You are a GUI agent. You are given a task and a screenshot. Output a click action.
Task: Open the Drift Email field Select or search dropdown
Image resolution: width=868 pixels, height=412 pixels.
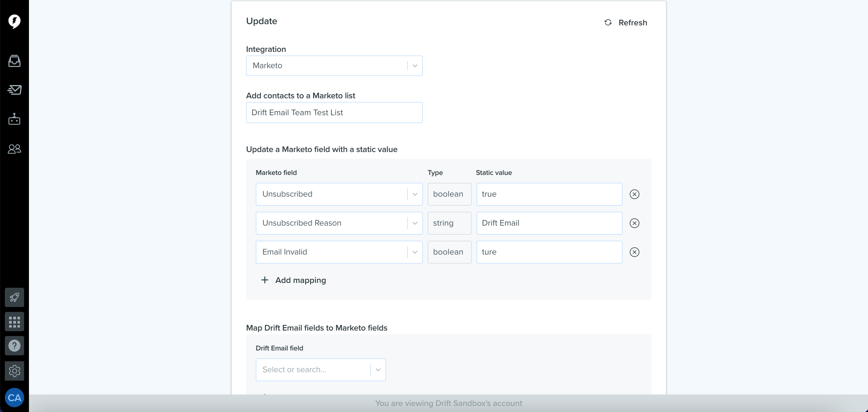320,369
